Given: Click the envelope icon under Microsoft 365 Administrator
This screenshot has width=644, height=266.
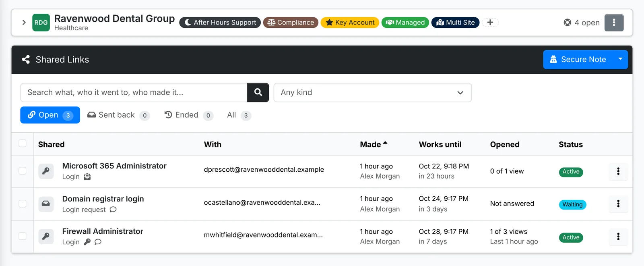Looking at the screenshot, I should pyautogui.click(x=87, y=177).
